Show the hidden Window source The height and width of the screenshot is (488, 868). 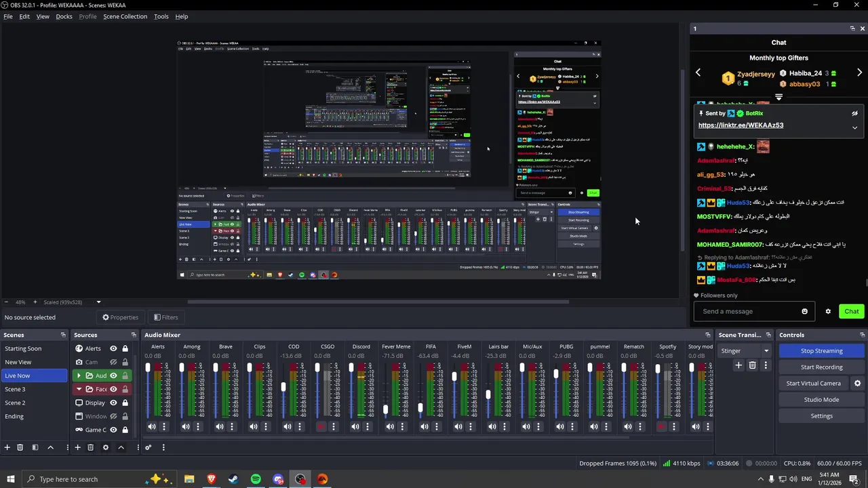113,416
